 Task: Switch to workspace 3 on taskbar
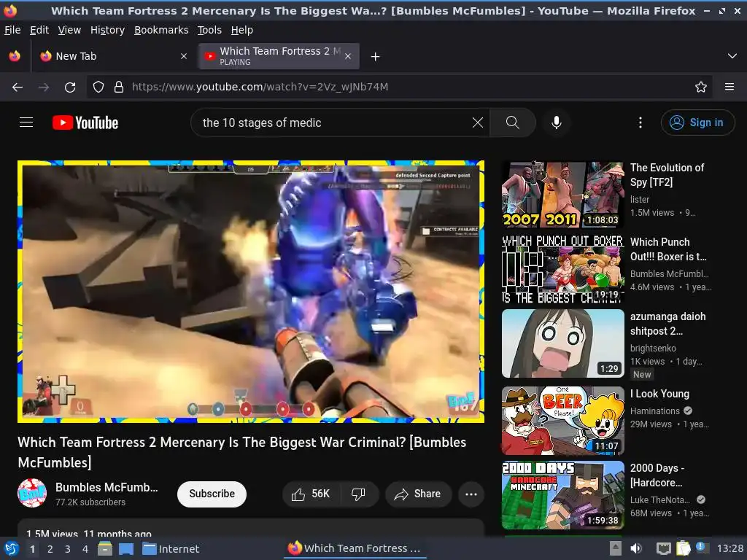(68, 549)
